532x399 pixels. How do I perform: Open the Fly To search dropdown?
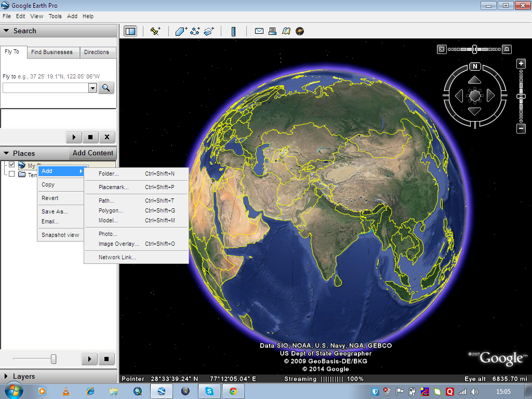point(92,88)
